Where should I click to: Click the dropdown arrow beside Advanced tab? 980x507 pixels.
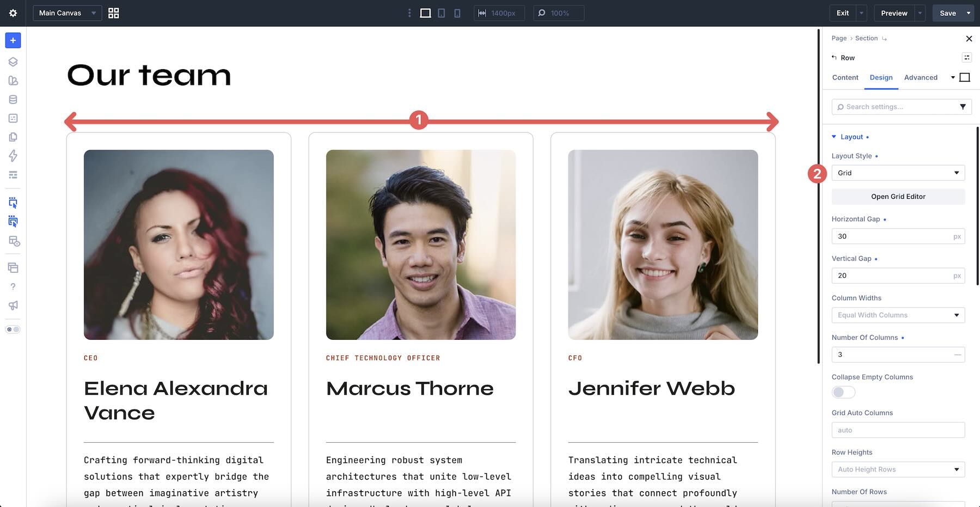click(953, 77)
